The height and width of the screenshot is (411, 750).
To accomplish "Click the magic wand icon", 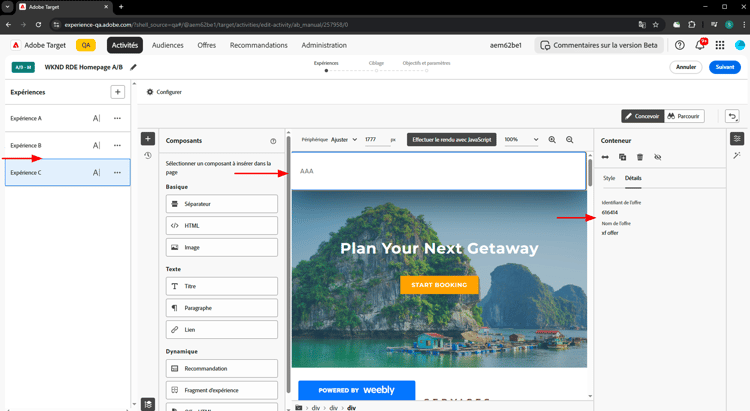I will pyautogui.click(x=737, y=156).
